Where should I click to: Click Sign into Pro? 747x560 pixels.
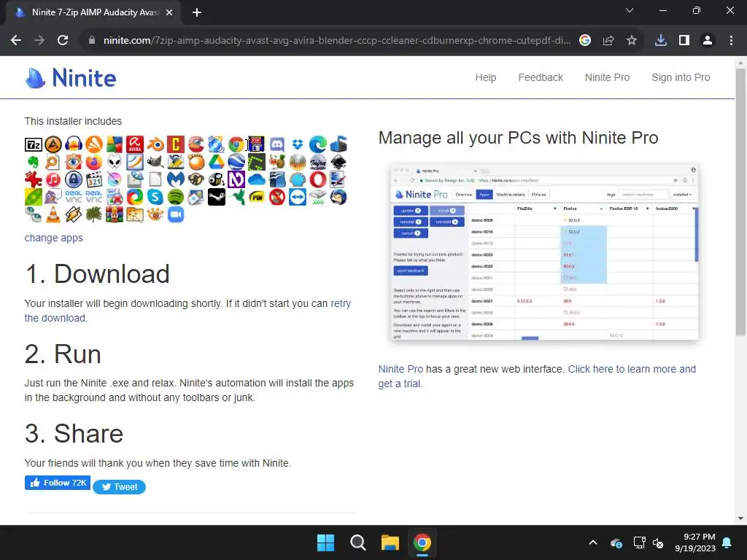[681, 77]
